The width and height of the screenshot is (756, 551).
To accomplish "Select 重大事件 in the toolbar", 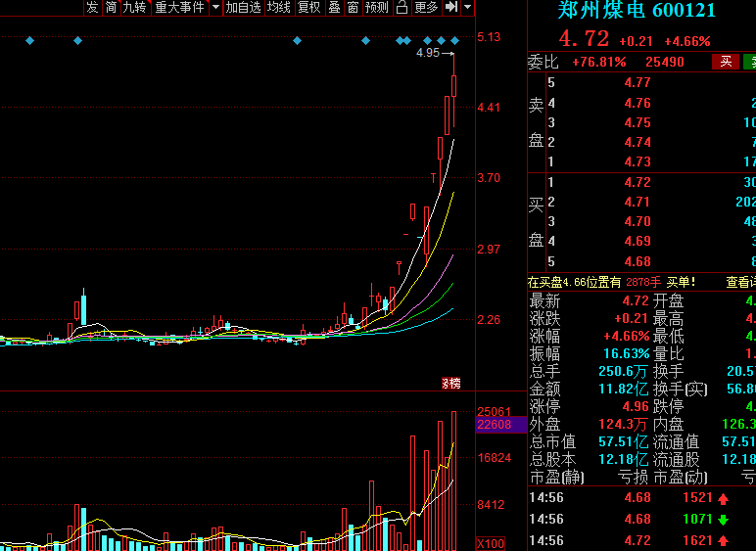I will (179, 7).
